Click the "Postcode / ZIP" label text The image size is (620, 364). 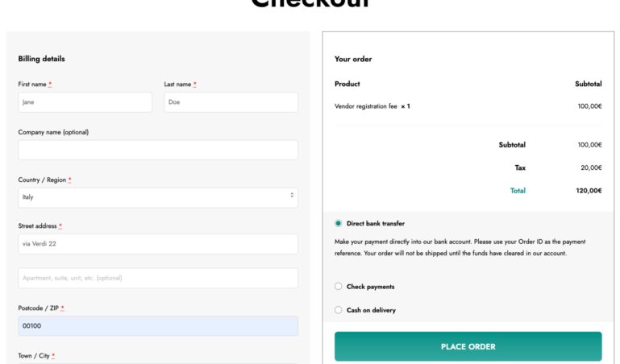[38, 308]
